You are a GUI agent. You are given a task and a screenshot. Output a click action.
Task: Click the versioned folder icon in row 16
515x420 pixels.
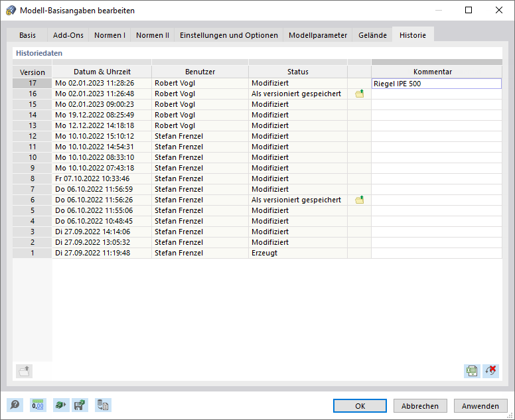[x=359, y=94]
